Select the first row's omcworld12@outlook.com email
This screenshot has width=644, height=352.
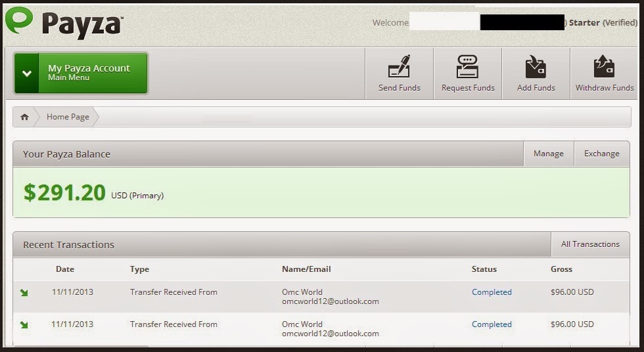coord(330,301)
